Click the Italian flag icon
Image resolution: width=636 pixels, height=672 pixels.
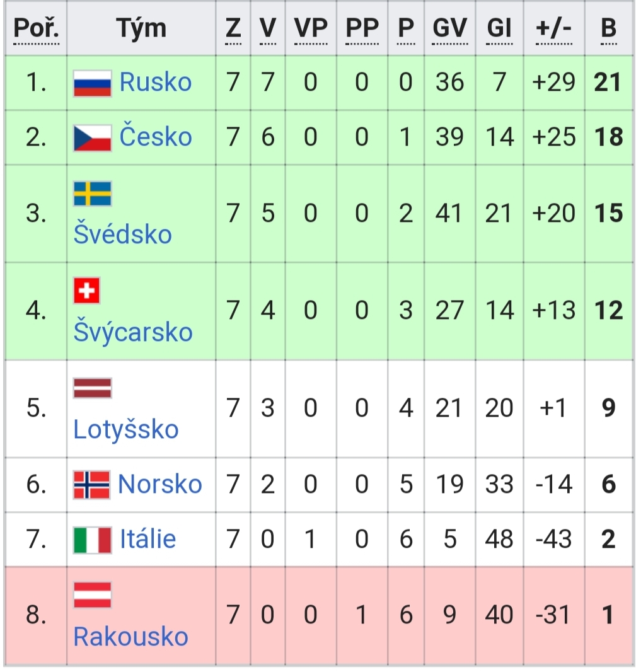[x=92, y=540]
